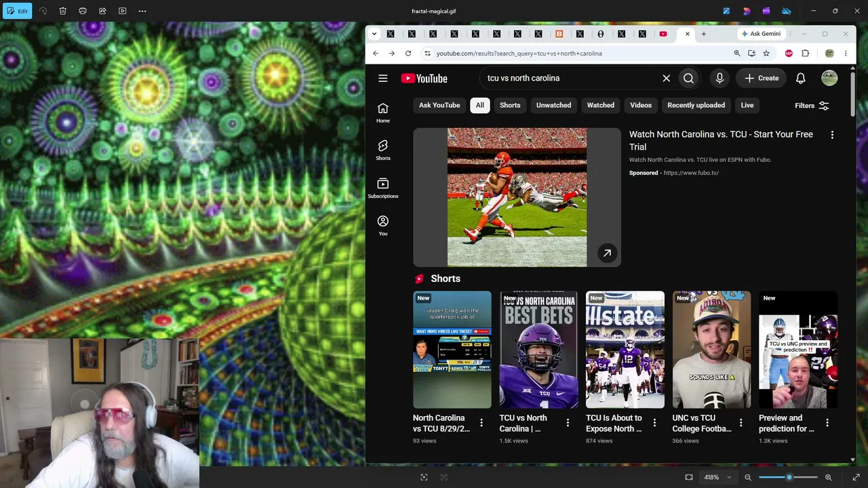Open the ABP ad blocker extension
Image resolution: width=868 pixels, height=488 pixels.
tap(789, 54)
